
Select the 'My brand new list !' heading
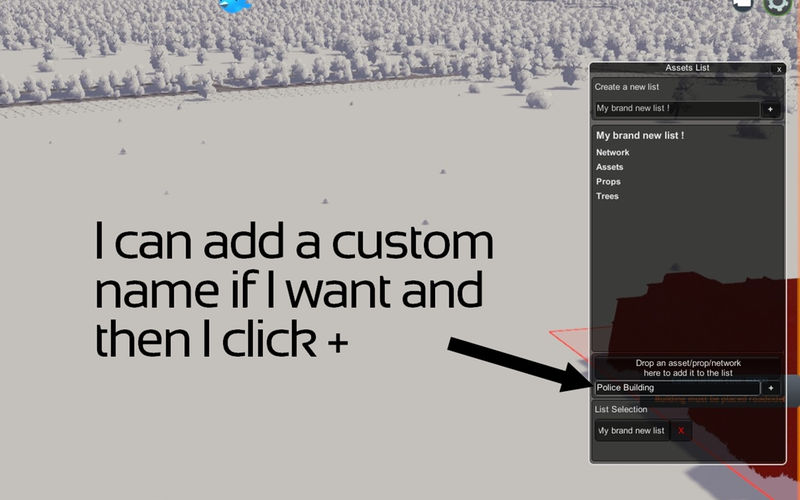coord(639,135)
